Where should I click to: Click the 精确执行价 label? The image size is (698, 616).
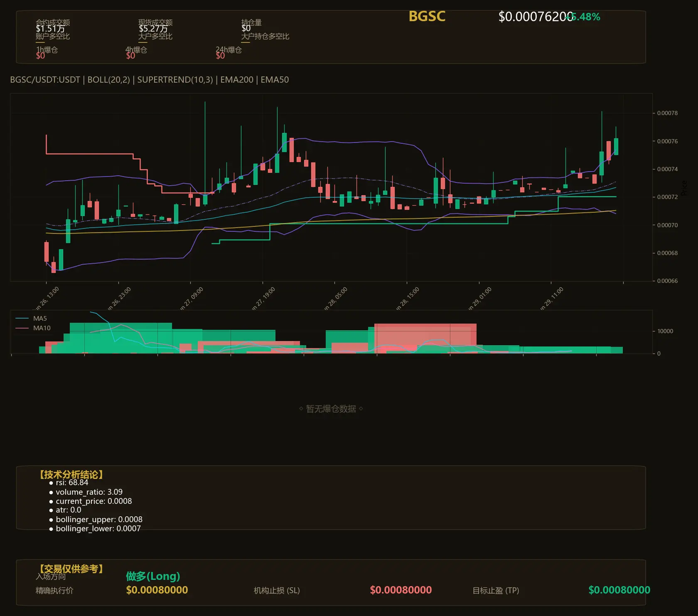coord(54,591)
